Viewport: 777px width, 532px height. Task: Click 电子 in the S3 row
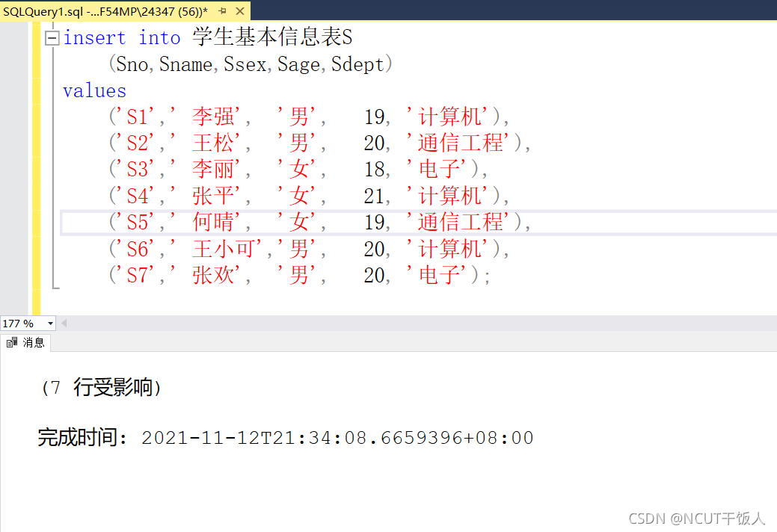tap(439, 170)
